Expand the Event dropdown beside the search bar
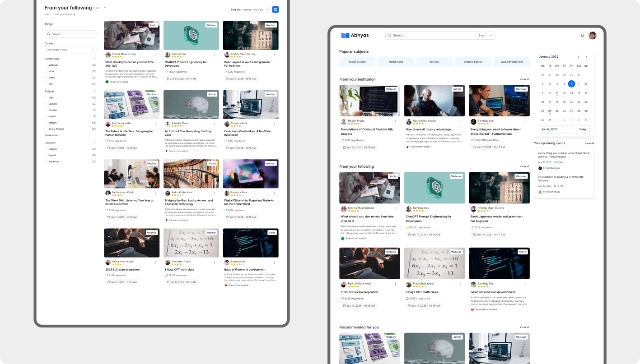The width and height of the screenshot is (640, 364). point(486,36)
